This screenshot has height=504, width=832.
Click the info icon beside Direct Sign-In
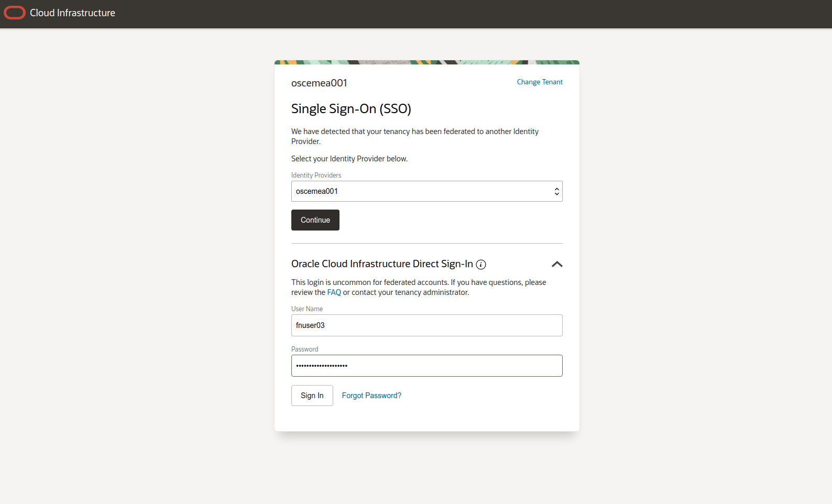(481, 265)
